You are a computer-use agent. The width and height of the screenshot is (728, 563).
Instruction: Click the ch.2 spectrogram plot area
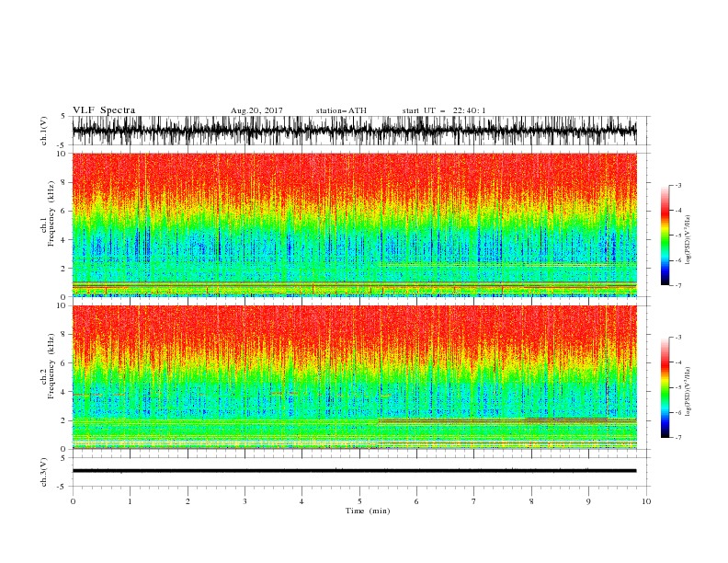click(x=354, y=377)
